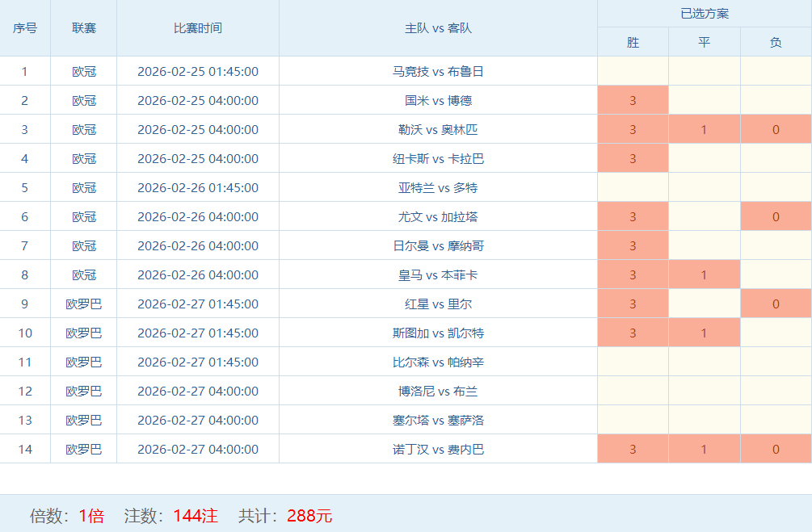Unselect the loss (0) for 诺丁汉 vs 费内巴
The image size is (812, 532).
point(776,449)
